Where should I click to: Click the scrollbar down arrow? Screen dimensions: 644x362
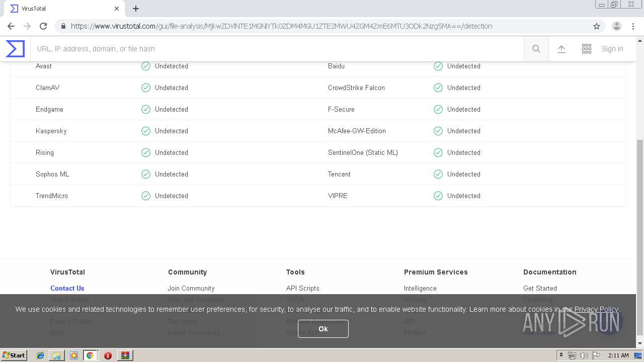(639, 343)
